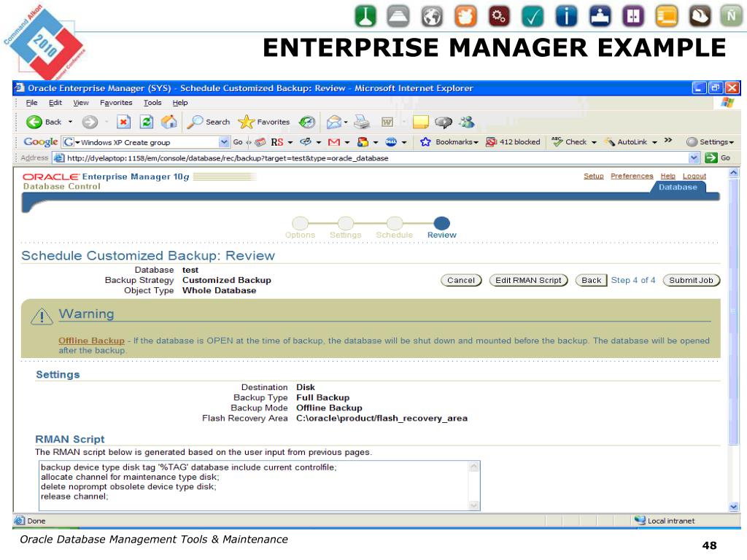The height and width of the screenshot is (560, 747).
Task: Click the Gmail M icon in Google toolbar
Action: 334,142
